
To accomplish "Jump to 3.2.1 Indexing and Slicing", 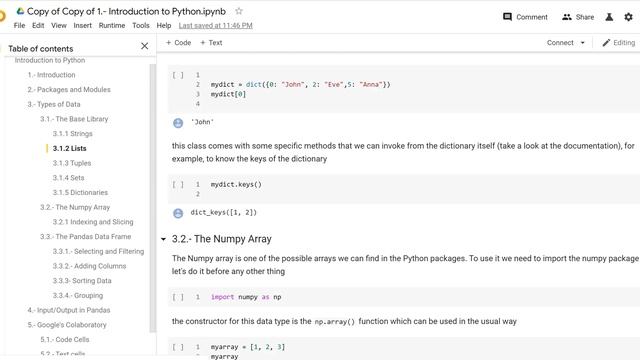I will click(93, 222).
